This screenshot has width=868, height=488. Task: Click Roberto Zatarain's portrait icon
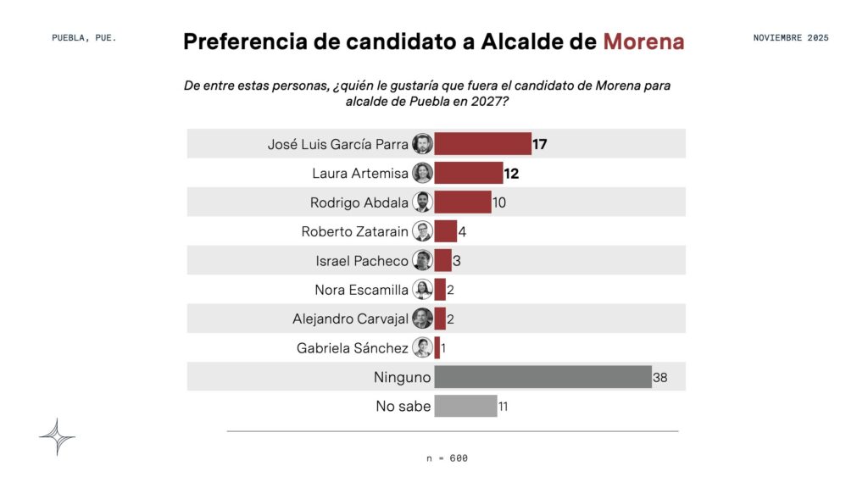point(422,231)
